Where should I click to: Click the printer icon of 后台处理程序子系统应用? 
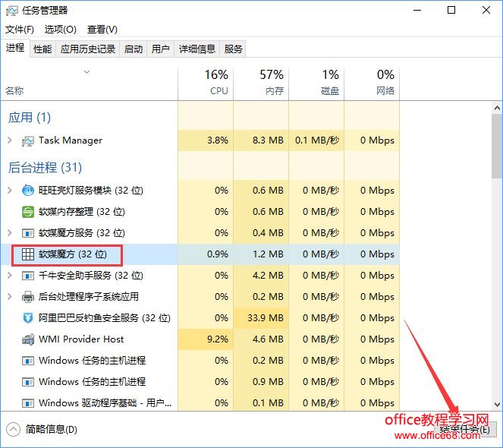point(28,297)
